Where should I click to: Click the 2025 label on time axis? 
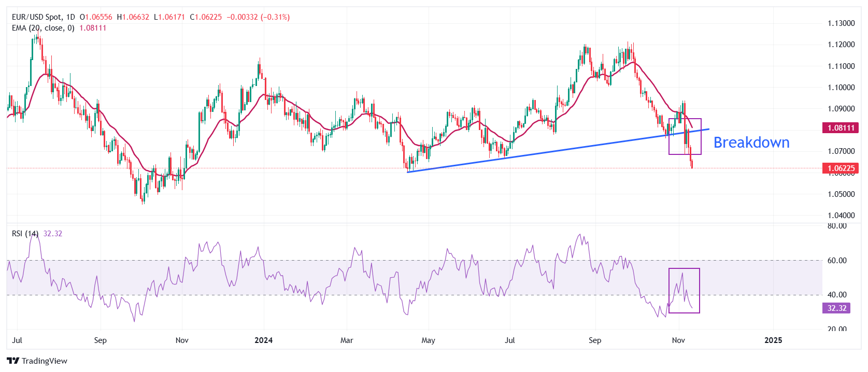point(773,340)
